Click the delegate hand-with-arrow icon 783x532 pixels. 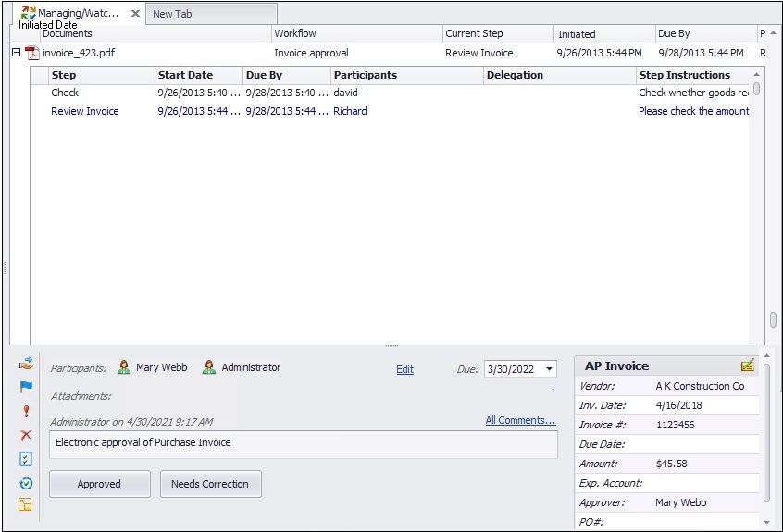click(26, 364)
